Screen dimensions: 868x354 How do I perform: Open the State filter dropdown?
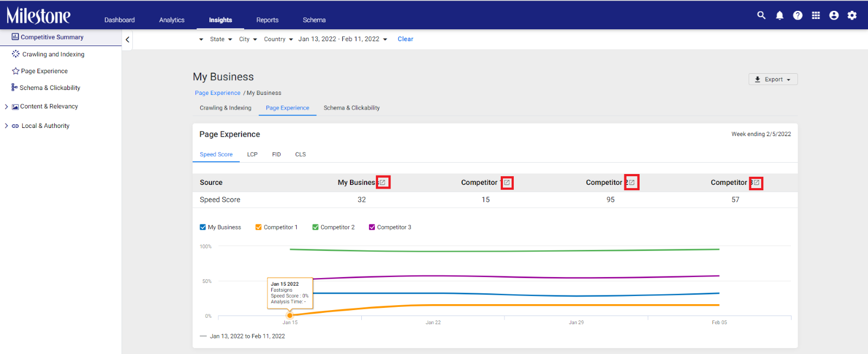(x=221, y=39)
